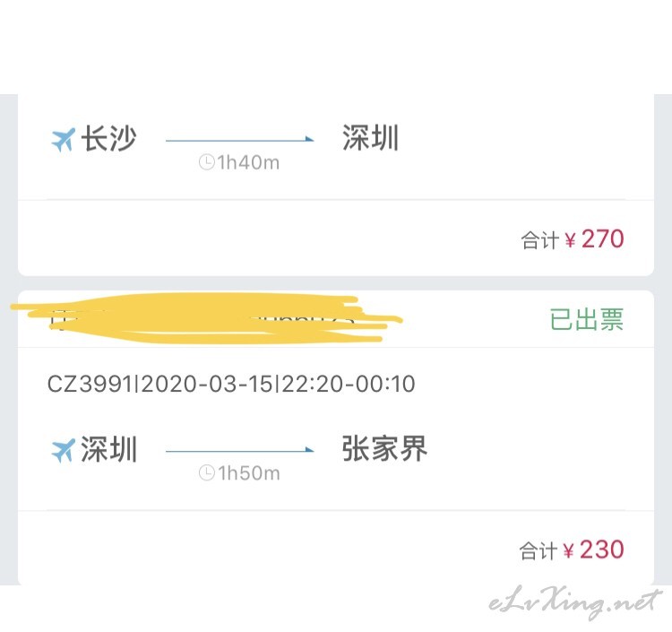Tap the 1h40m flight duration text
Image resolution: width=672 pixels, height=632 pixels.
pos(248,163)
